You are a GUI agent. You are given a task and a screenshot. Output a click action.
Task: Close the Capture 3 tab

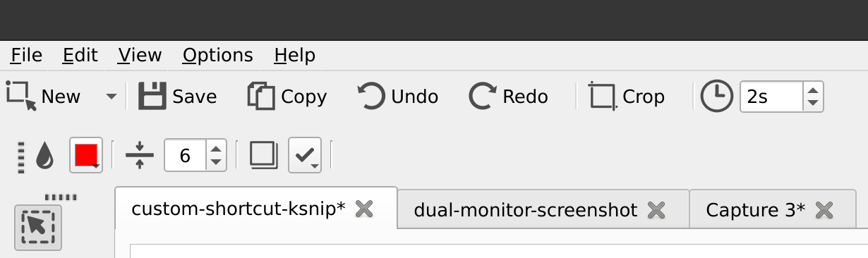(824, 210)
